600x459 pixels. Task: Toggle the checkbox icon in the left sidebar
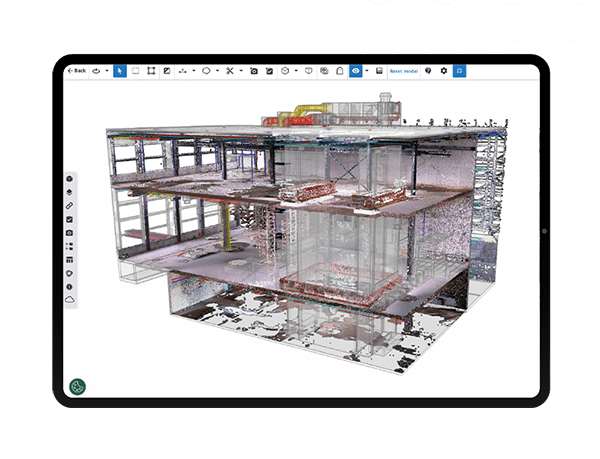point(69,219)
